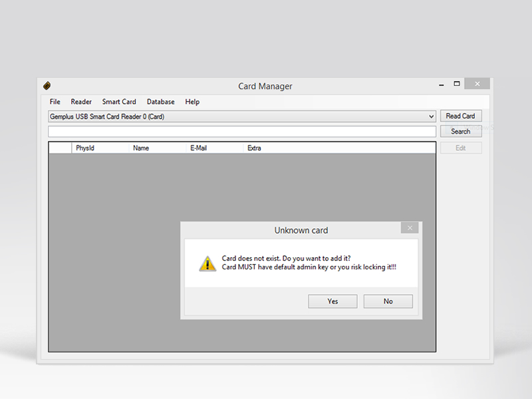Expand the Gemplus USB Smart Card Reader dropdown

pyautogui.click(x=431, y=116)
